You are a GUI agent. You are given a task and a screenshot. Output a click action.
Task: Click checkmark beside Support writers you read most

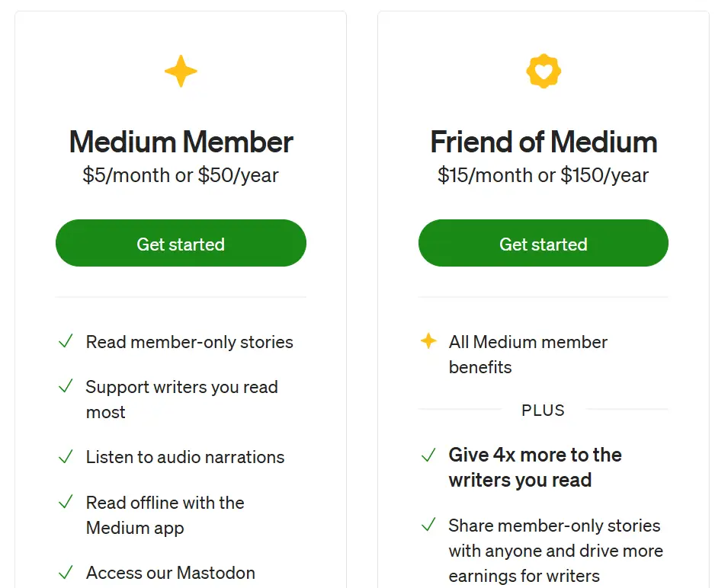66,387
